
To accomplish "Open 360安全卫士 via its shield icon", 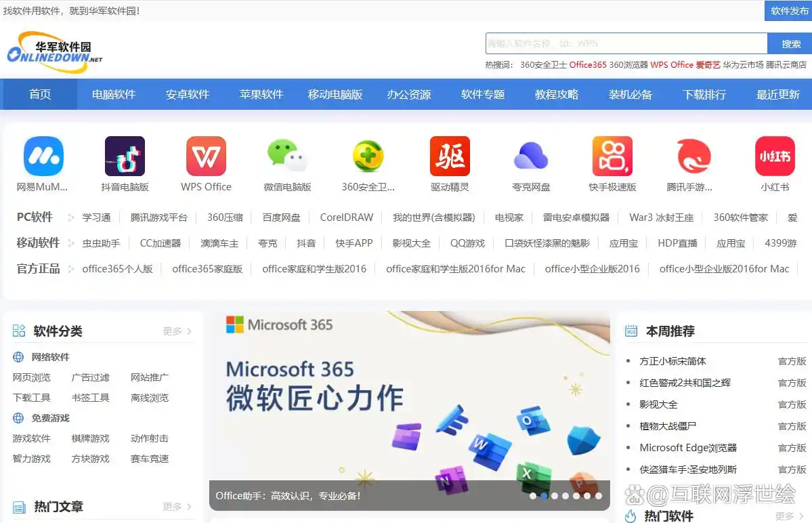I will coord(368,157).
